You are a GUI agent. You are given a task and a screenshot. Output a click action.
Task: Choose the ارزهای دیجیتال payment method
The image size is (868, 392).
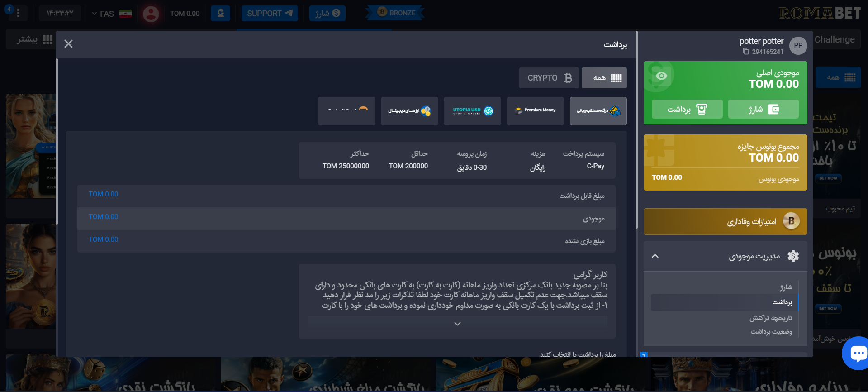(x=409, y=111)
